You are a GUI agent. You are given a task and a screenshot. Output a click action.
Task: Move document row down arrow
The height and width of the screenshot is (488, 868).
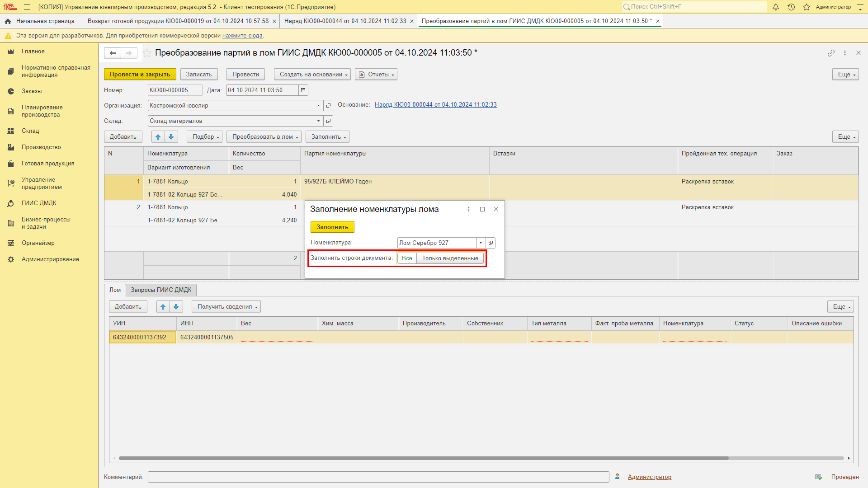coord(171,137)
